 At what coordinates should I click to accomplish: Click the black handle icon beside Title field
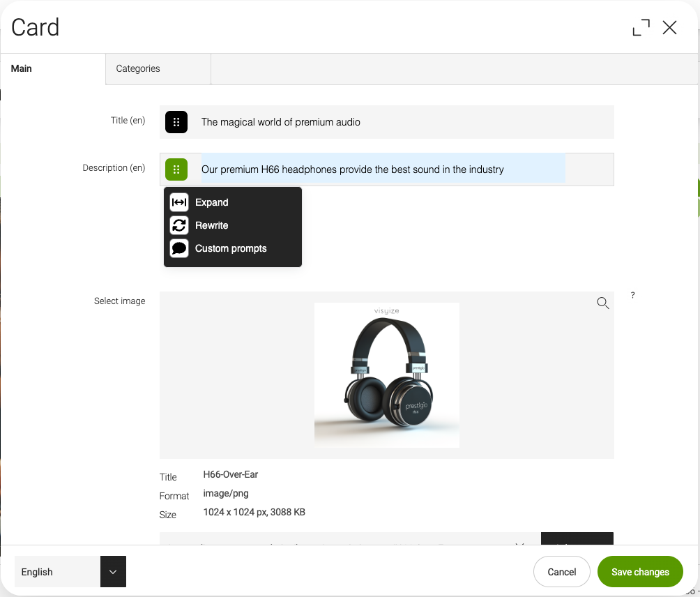pos(176,122)
